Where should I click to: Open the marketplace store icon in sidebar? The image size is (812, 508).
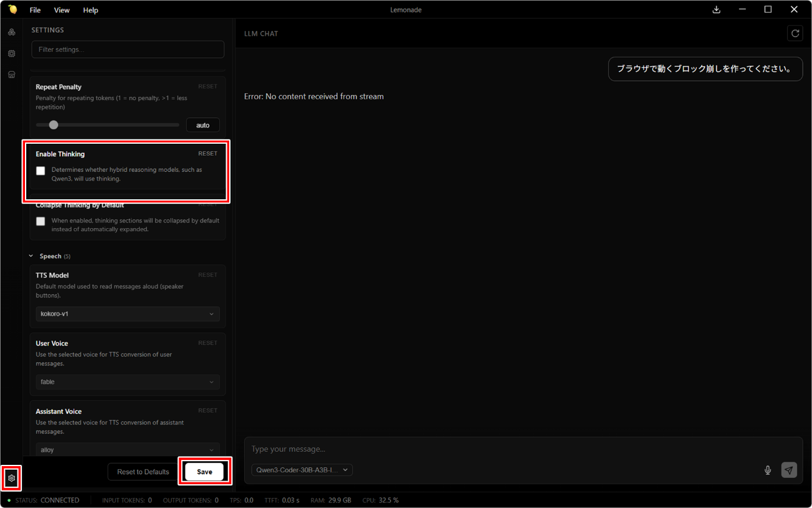click(11, 75)
